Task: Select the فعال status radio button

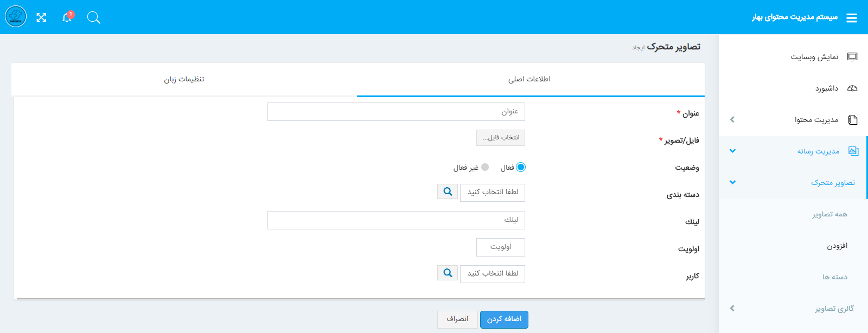Action: pyautogui.click(x=521, y=167)
